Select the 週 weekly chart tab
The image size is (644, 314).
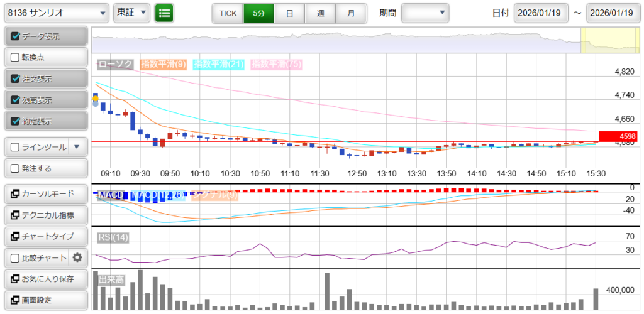click(x=320, y=13)
